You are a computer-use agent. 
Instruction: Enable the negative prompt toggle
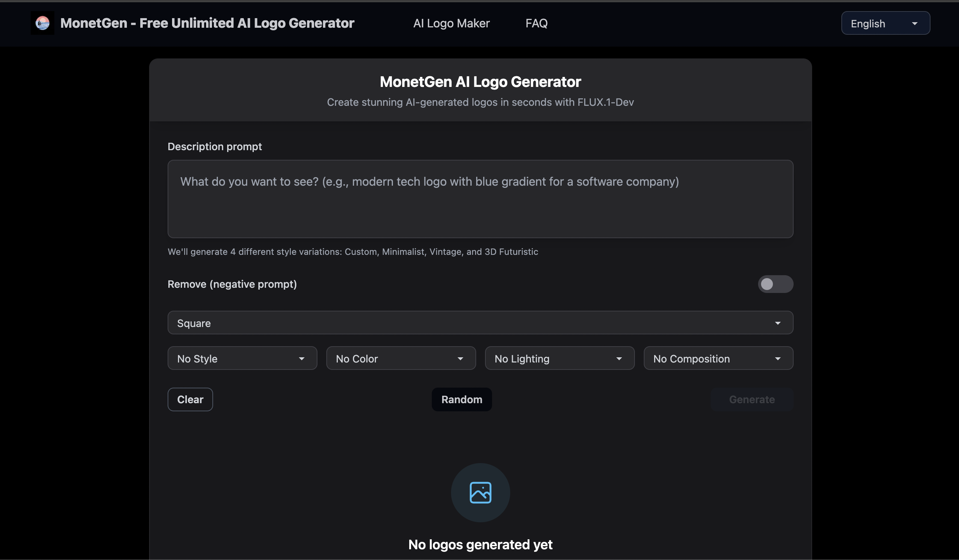[775, 284]
